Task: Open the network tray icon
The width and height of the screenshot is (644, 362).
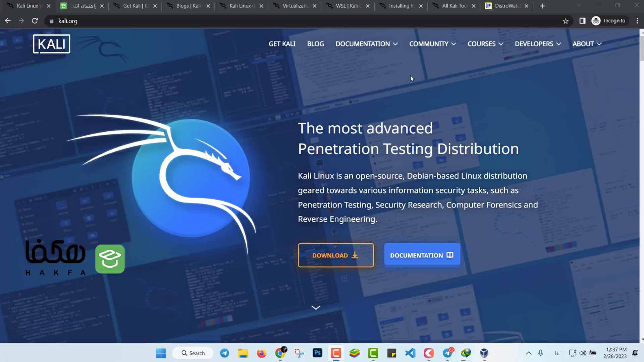Action: pos(572,353)
